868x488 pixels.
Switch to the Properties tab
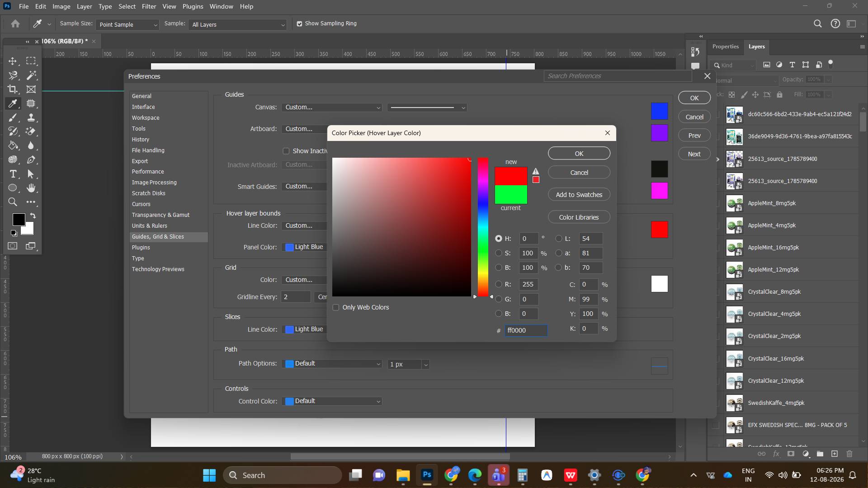click(725, 47)
